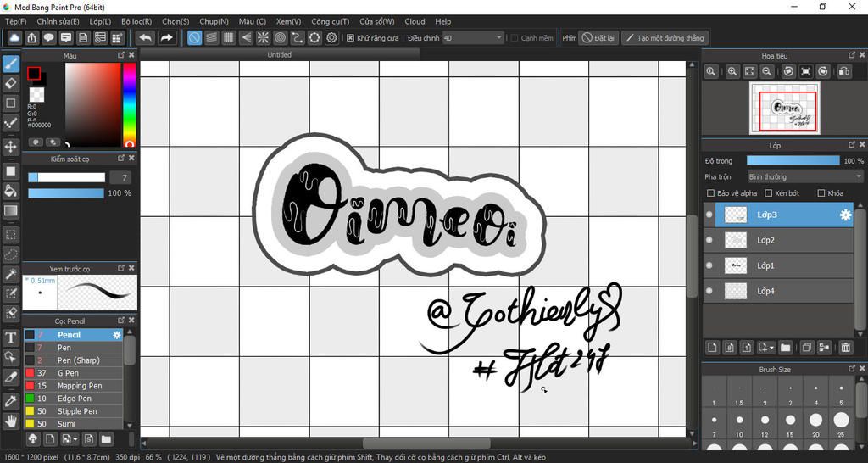Screen dimensions: 868x463
Task: Open snap settings gear icon
Action: coord(331,37)
